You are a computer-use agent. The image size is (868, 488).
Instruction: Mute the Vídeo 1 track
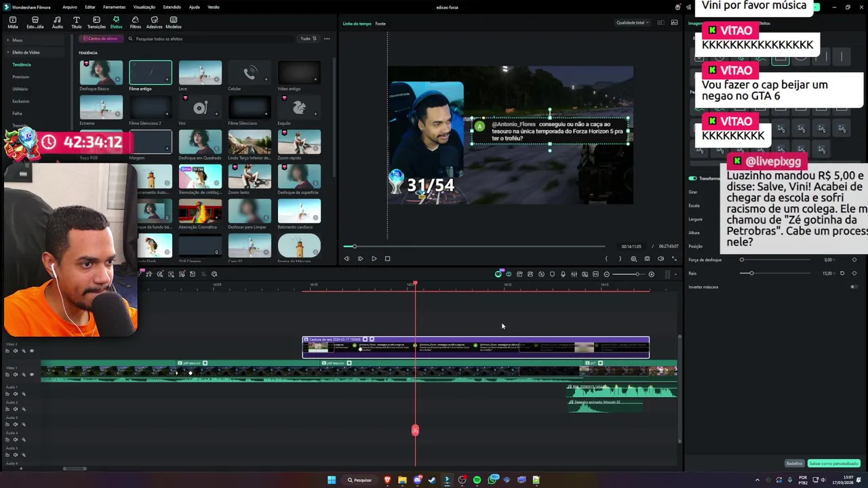pyautogui.click(x=16, y=374)
